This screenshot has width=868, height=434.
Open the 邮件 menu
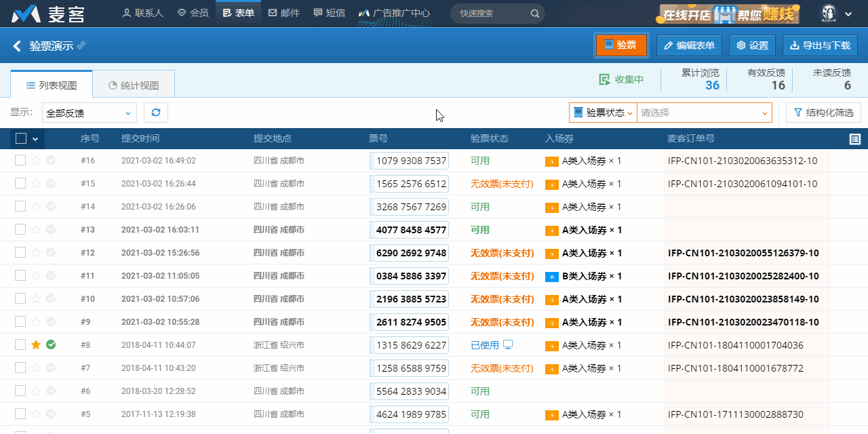click(284, 13)
